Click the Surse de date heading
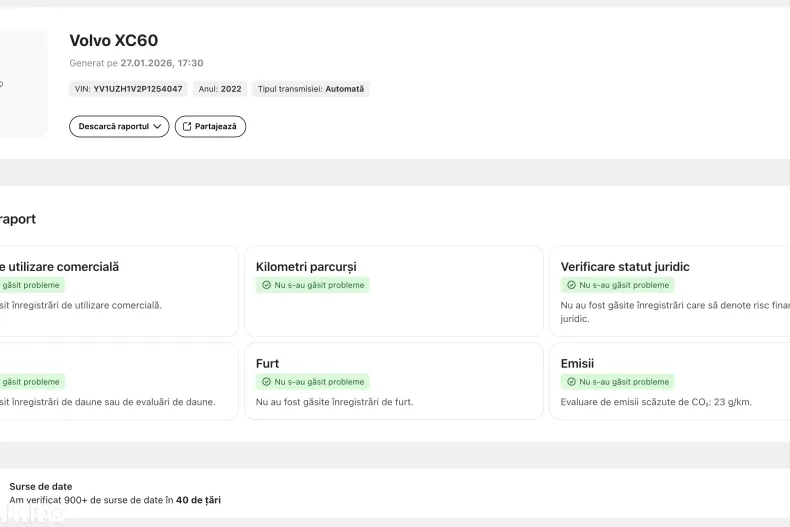790x527 pixels. [x=41, y=486]
